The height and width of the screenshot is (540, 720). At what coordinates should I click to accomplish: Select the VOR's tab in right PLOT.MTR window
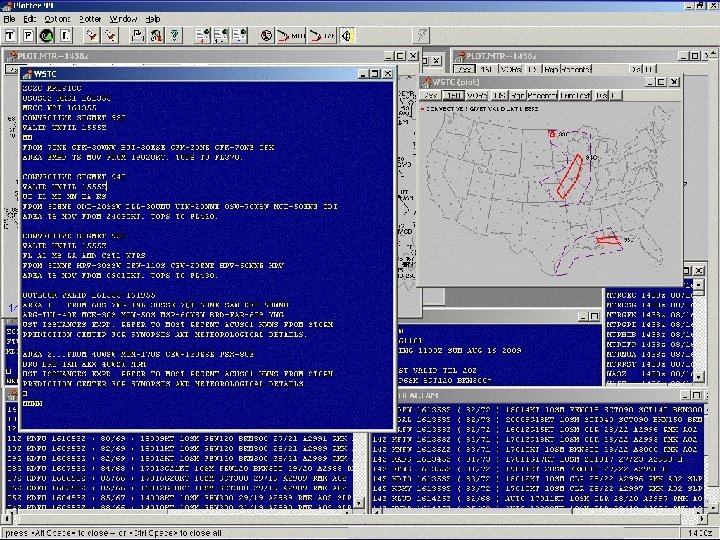tap(511, 69)
